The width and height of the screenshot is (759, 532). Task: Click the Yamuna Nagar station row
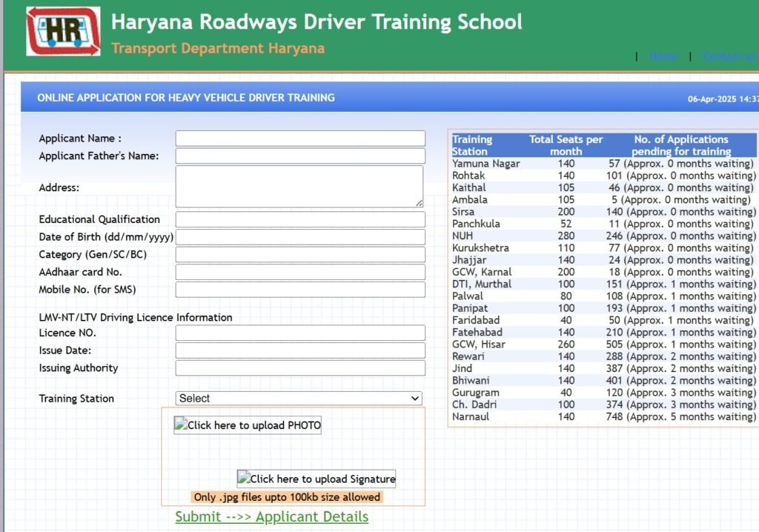click(x=603, y=164)
